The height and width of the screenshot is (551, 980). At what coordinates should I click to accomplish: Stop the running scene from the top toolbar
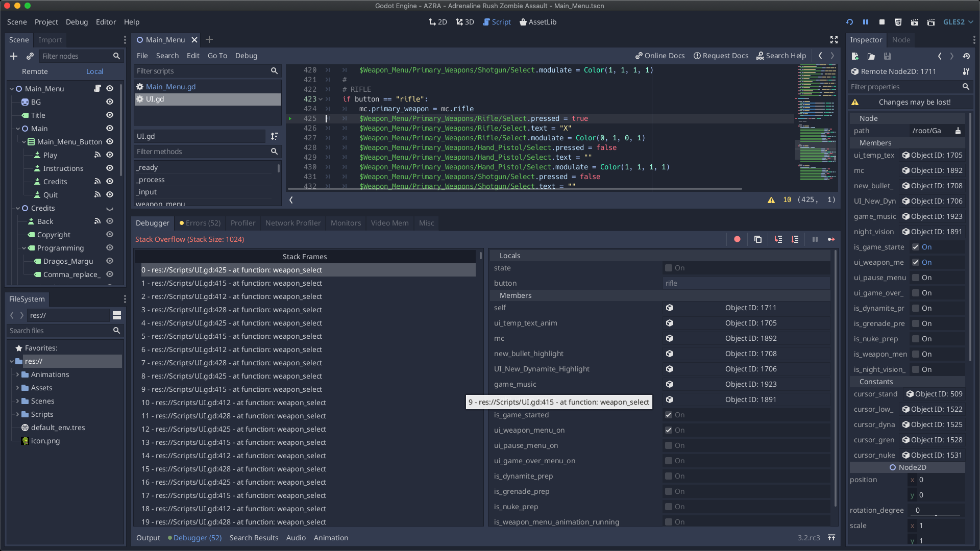881,22
